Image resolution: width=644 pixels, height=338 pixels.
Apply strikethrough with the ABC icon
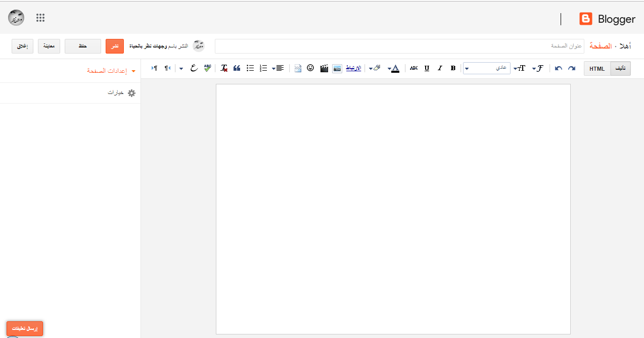[413, 68]
